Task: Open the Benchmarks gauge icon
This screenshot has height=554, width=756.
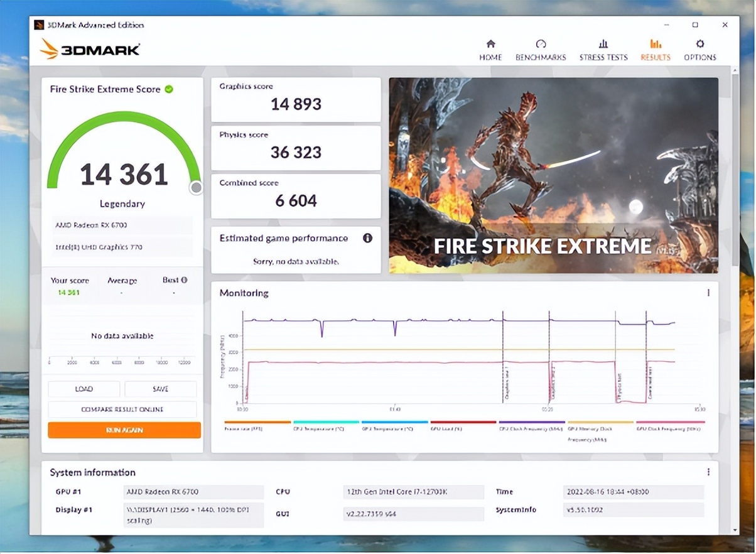Action: (541, 44)
